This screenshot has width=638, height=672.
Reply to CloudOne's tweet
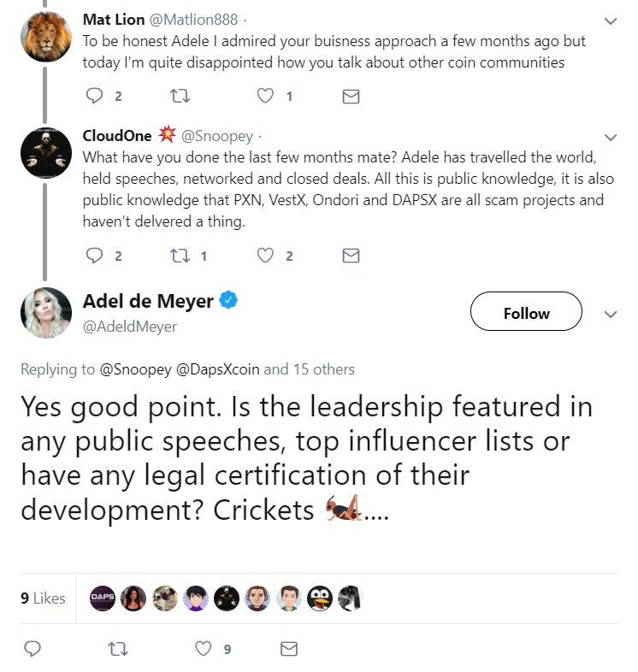(94, 255)
